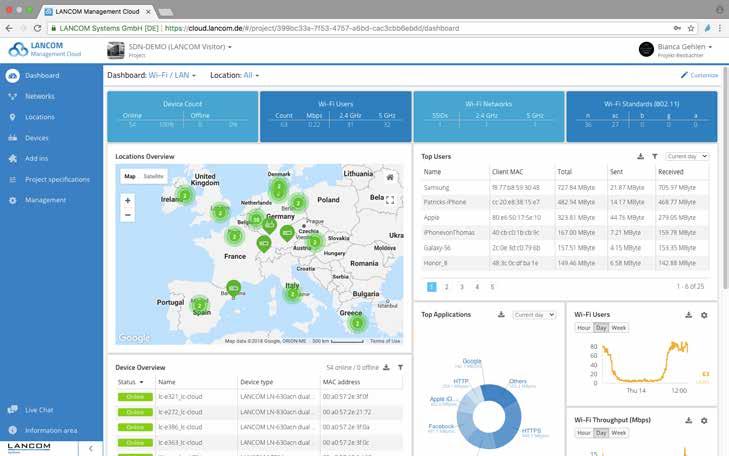Go to Top Users page 2

[x=446, y=287]
